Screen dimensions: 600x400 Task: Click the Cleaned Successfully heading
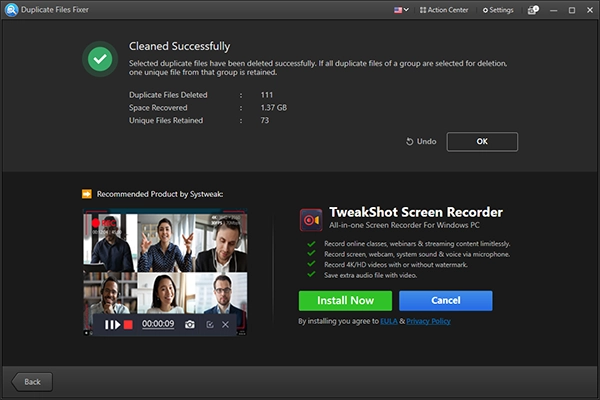179,46
